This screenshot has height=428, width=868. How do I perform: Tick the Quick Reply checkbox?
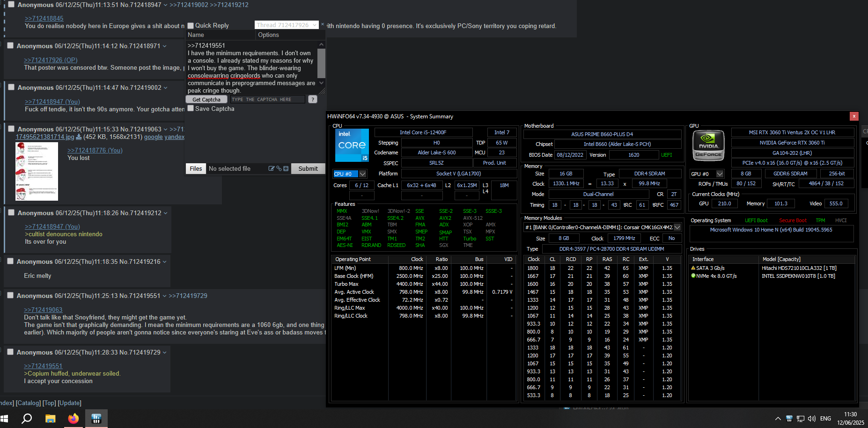point(191,26)
